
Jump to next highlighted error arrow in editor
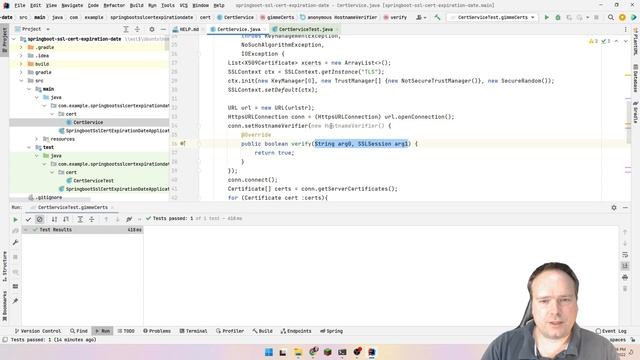[x=625, y=41]
